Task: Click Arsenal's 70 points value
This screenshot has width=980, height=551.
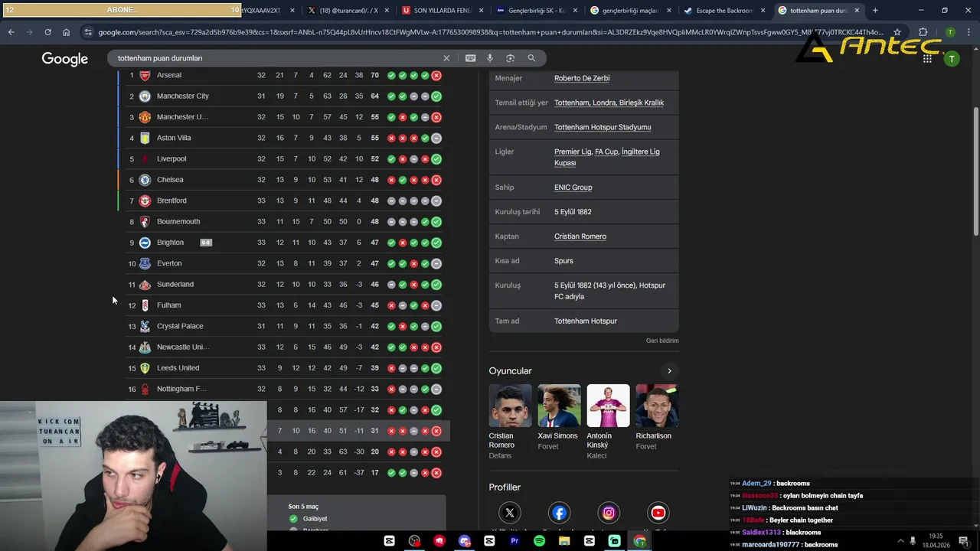Action: [x=375, y=75]
